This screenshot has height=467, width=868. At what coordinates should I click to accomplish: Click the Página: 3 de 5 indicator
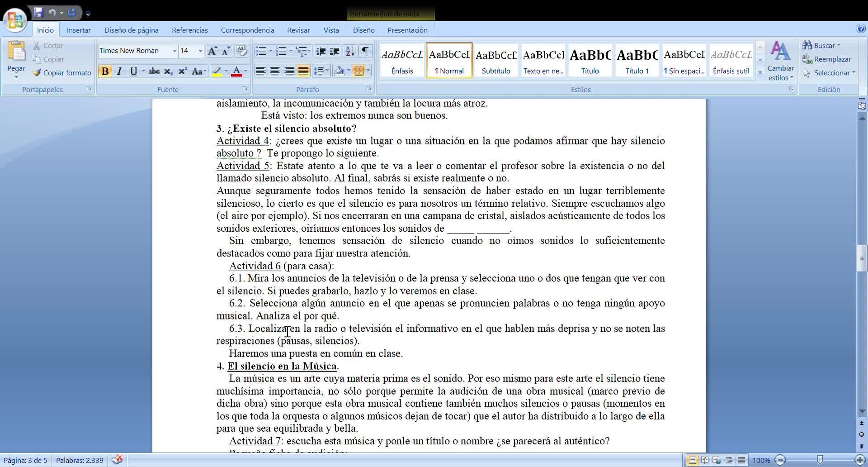point(25,460)
